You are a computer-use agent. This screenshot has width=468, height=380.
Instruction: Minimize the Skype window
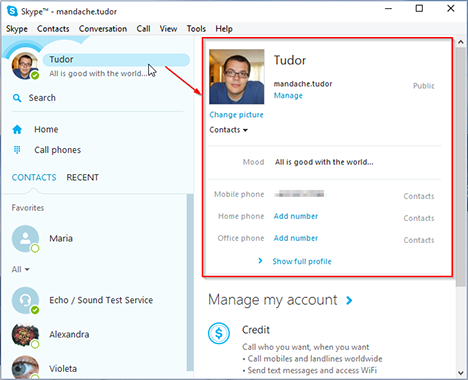[388, 8]
